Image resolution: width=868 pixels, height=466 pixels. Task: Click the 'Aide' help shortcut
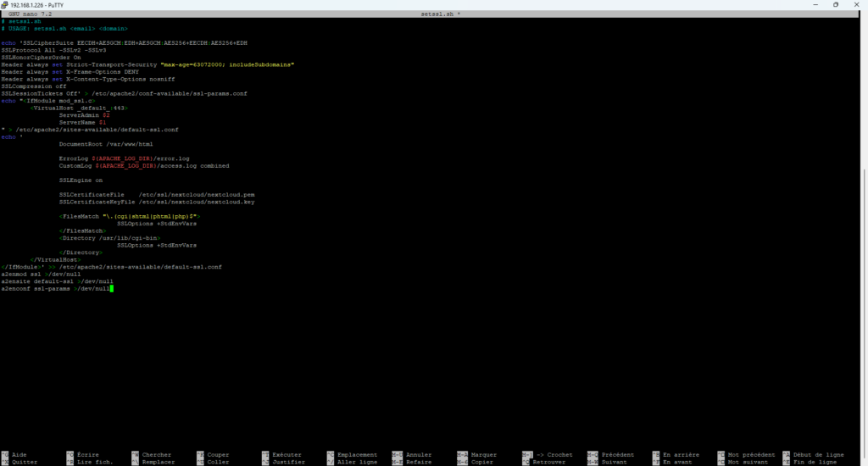pyautogui.click(x=19, y=455)
